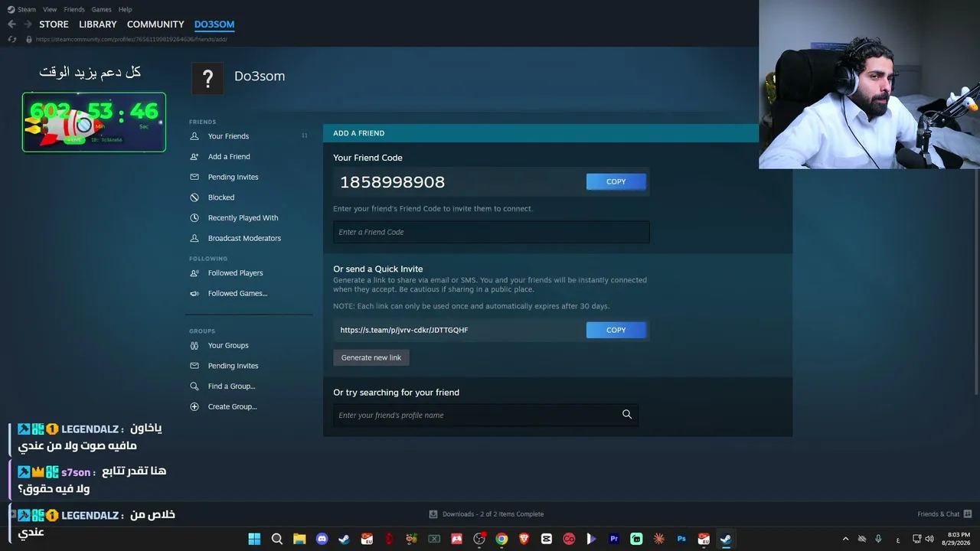Click the friend code number 1858998908

pyautogui.click(x=392, y=182)
